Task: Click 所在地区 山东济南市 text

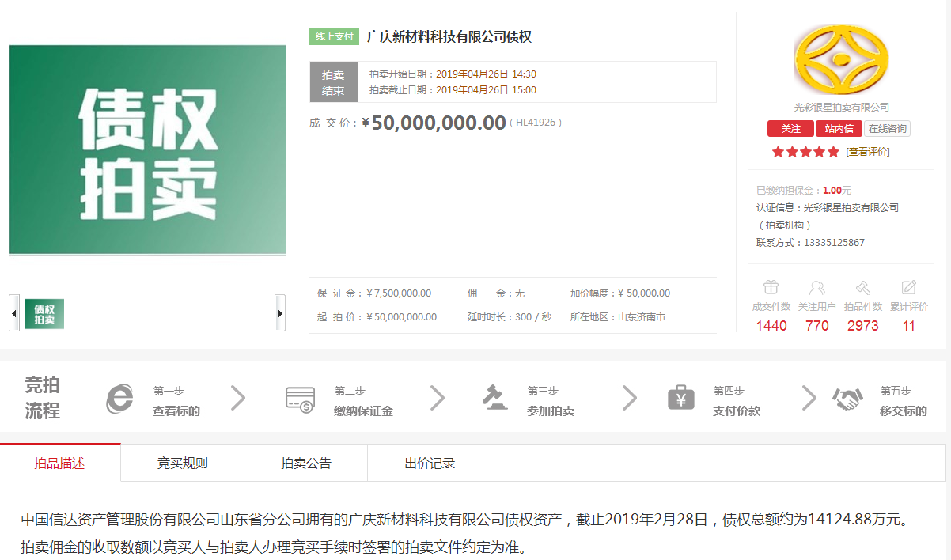Action: (618, 316)
